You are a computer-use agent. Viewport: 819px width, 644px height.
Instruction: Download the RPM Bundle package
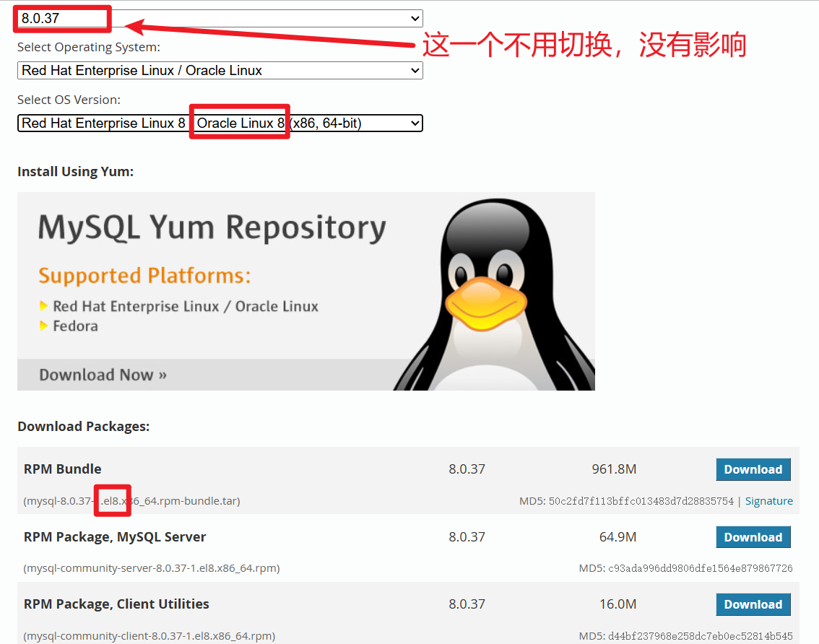click(x=753, y=469)
